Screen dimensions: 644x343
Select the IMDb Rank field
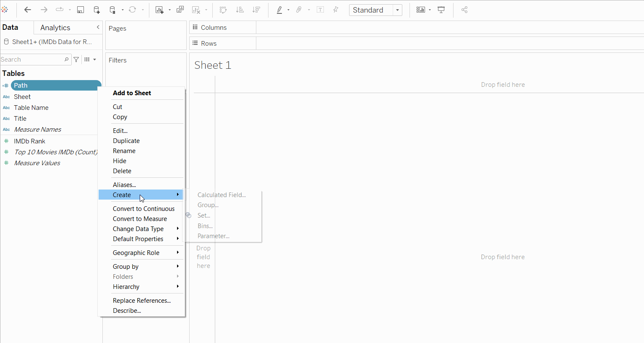(29, 141)
